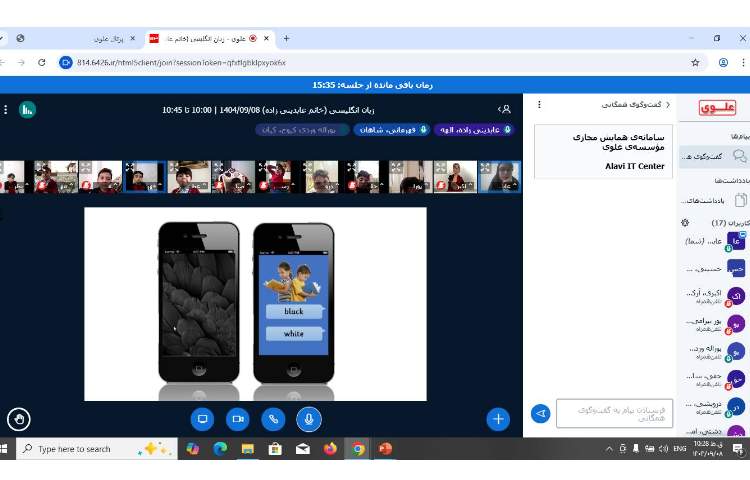
Task: Open the chat options three-dot menu
Action: [540, 104]
